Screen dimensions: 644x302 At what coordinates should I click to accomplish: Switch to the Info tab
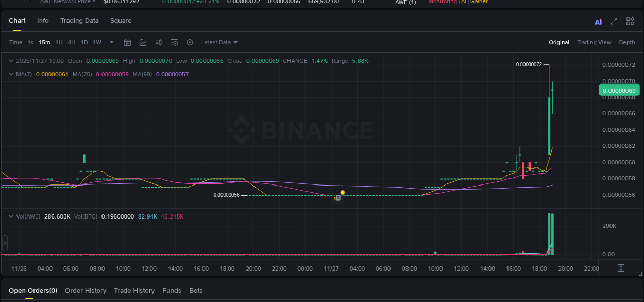(43, 21)
